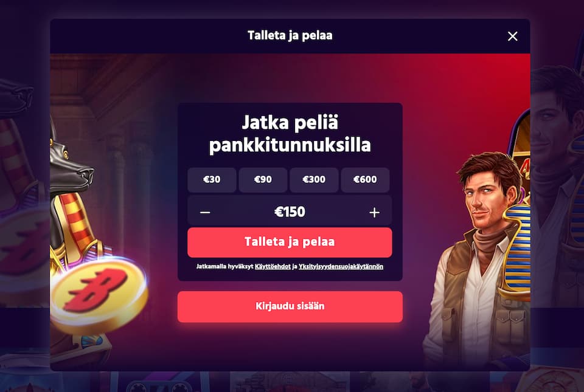Click the Jatka peliä pankkitunnuksilla heading
Screen dimensions: 584x392
(x=290, y=134)
